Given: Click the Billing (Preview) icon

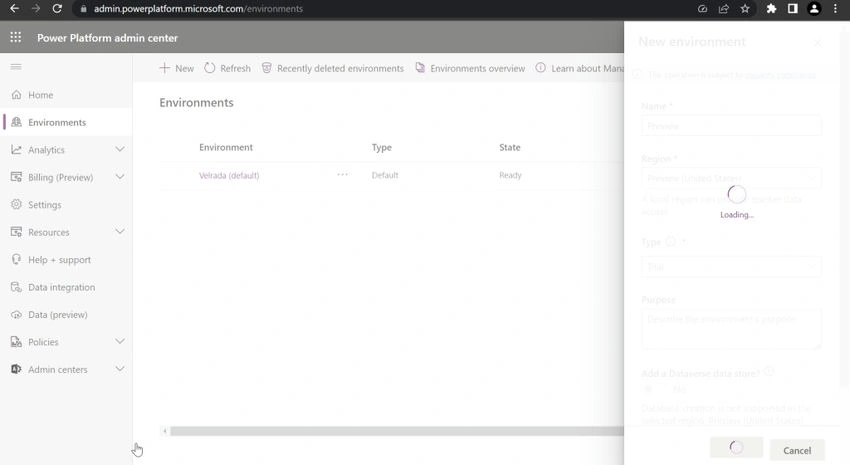Looking at the screenshot, I should [16, 177].
